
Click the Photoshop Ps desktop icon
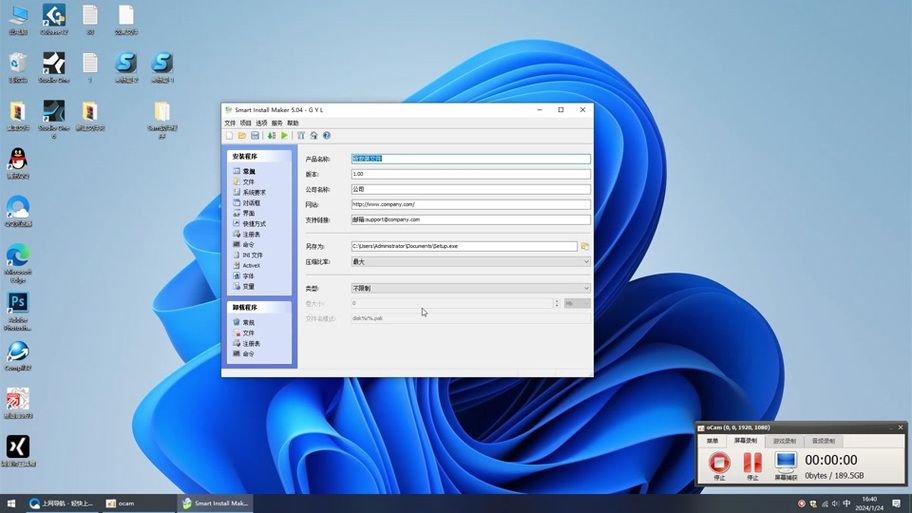pyautogui.click(x=18, y=311)
